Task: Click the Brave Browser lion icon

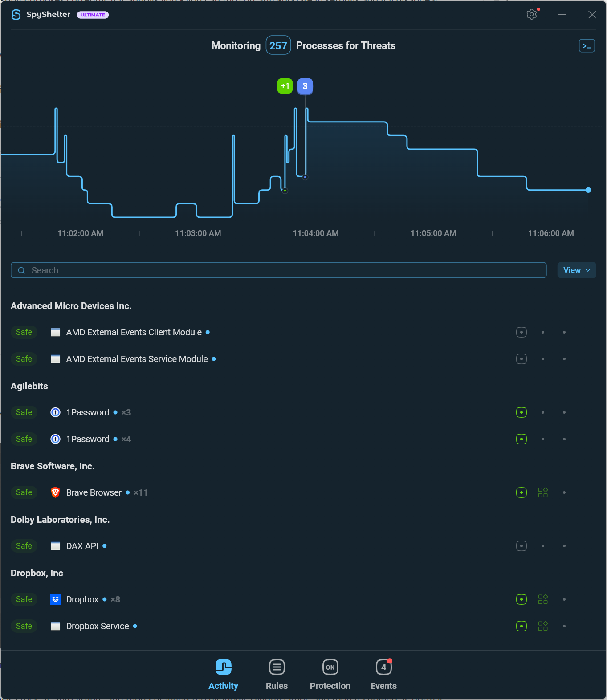Action: pos(55,492)
